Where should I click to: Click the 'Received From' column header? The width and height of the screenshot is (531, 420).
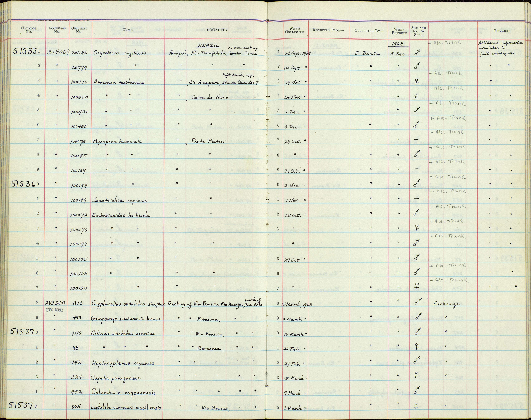(x=328, y=30)
